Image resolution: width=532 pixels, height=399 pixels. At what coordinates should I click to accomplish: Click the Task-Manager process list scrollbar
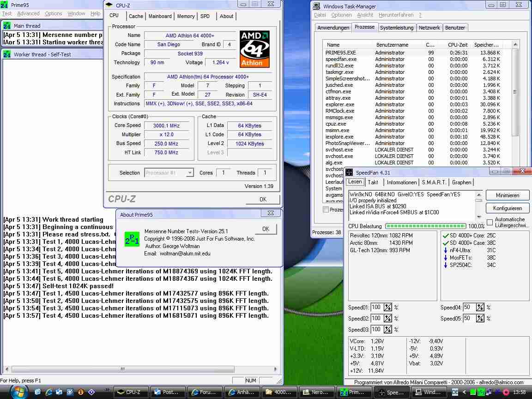[515, 91]
